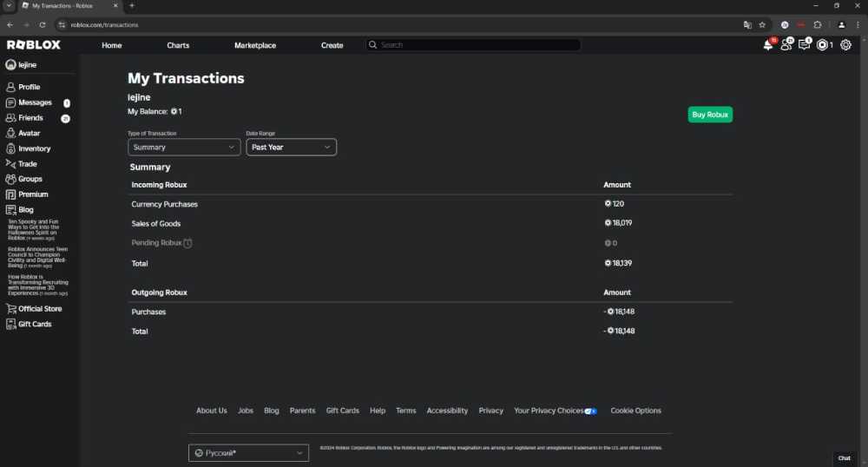Open the messages icon in top bar
This screenshot has width=868, height=467.
tap(805, 45)
